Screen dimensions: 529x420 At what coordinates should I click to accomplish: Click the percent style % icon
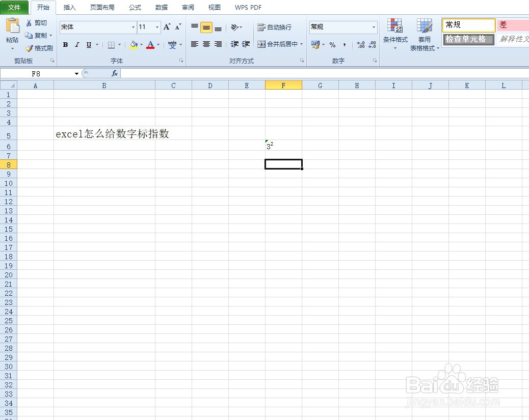[x=332, y=45]
